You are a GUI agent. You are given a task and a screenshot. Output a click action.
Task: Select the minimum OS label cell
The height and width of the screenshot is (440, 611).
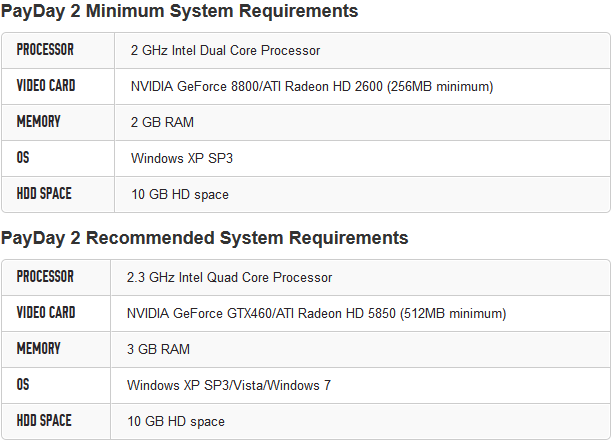[23, 158]
